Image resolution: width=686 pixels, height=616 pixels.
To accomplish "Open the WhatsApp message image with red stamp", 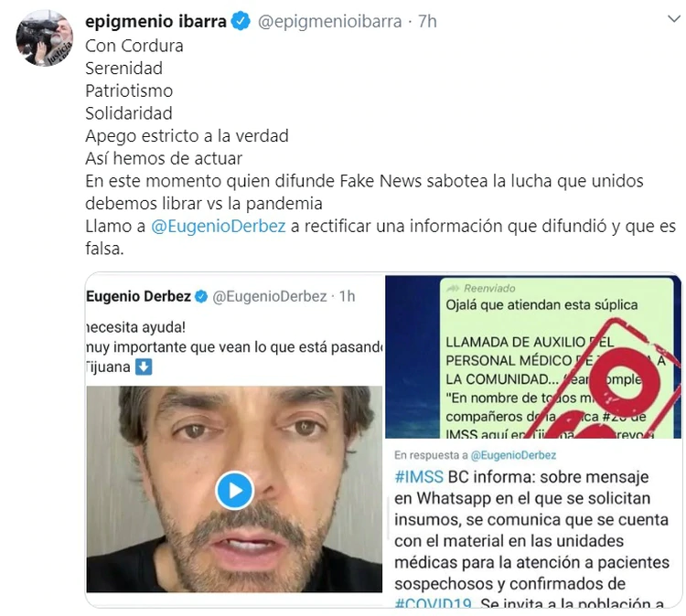I will pyautogui.click(x=533, y=356).
